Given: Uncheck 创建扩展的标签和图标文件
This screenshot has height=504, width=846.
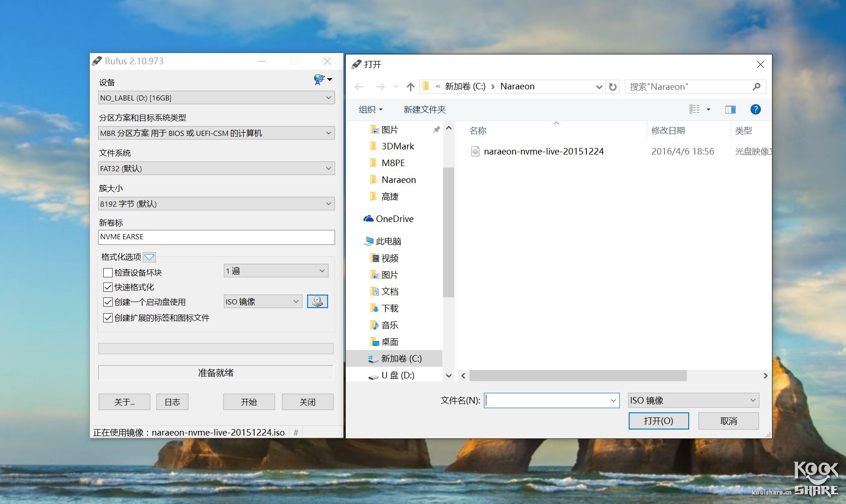Looking at the screenshot, I should (x=107, y=318).
